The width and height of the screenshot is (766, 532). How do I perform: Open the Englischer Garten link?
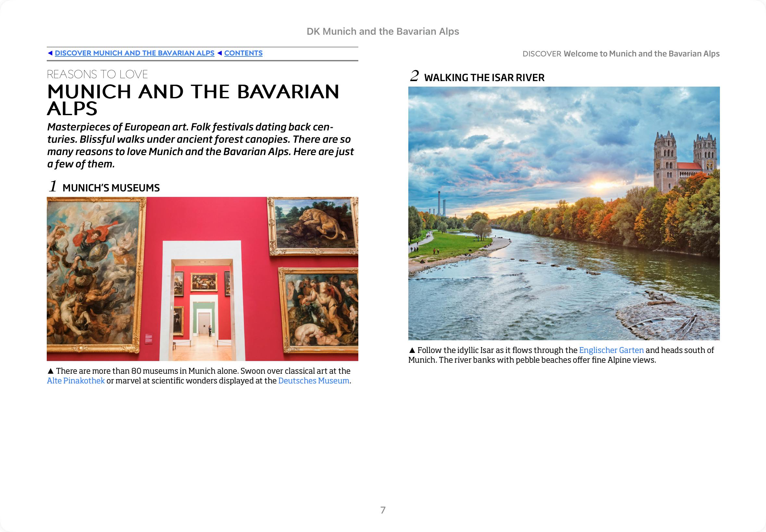(611, 350)
